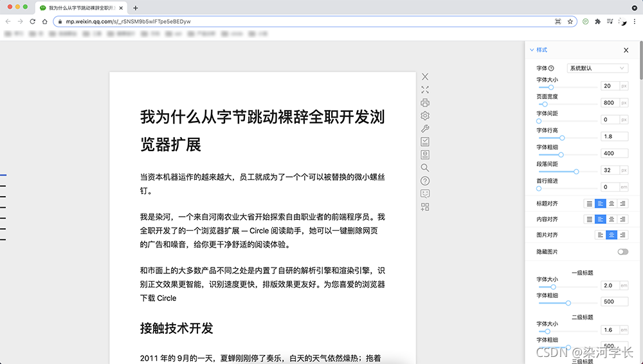Click the 一级标题 section label
The image size is (643, 364).
click(x=583, y=273)
